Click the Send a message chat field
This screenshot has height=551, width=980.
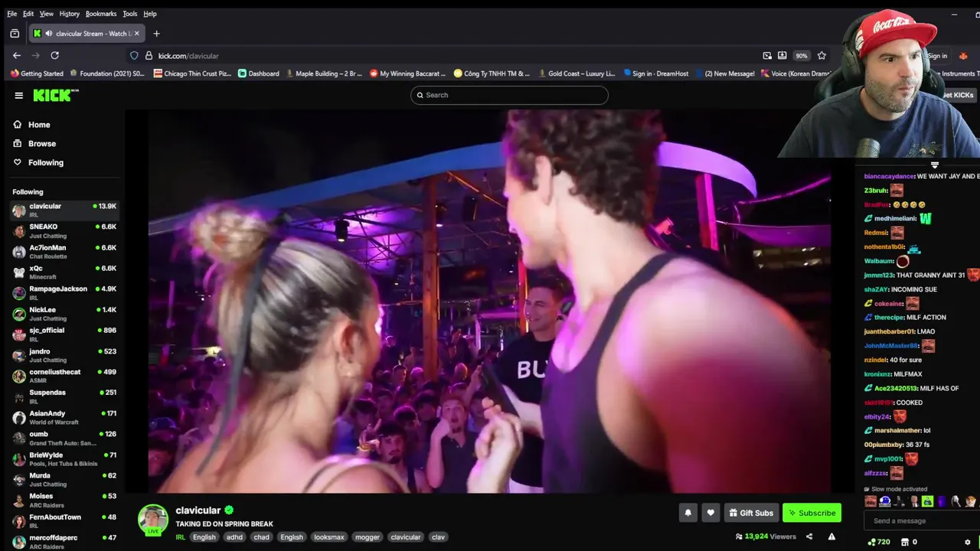921,521
